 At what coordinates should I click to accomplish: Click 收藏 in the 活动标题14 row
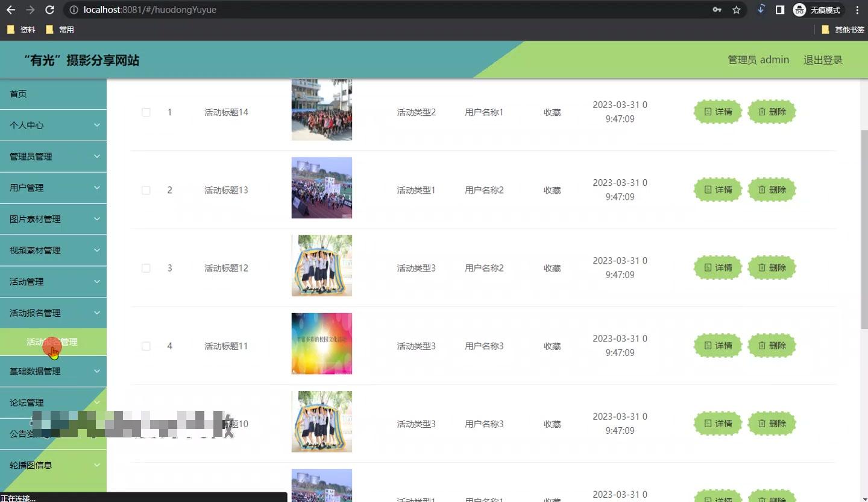point(552,112)
